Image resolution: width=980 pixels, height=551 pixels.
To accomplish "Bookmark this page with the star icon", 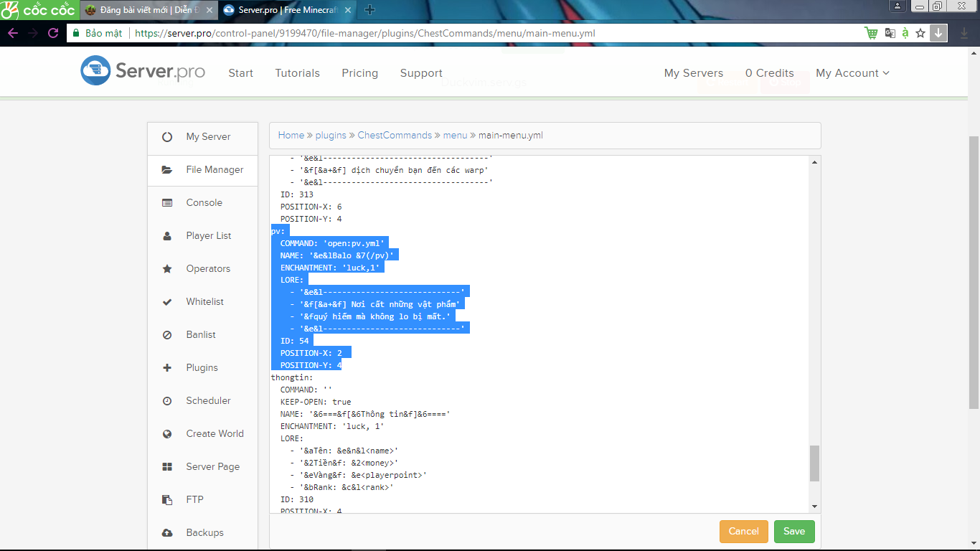I will 920,33.
